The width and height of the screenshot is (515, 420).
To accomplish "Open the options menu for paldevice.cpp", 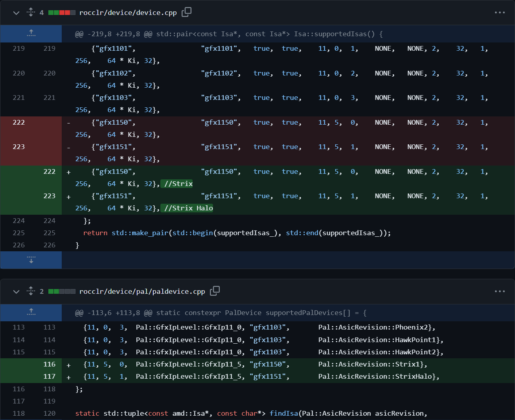I will pyautogui.click(x=500, y=291).
